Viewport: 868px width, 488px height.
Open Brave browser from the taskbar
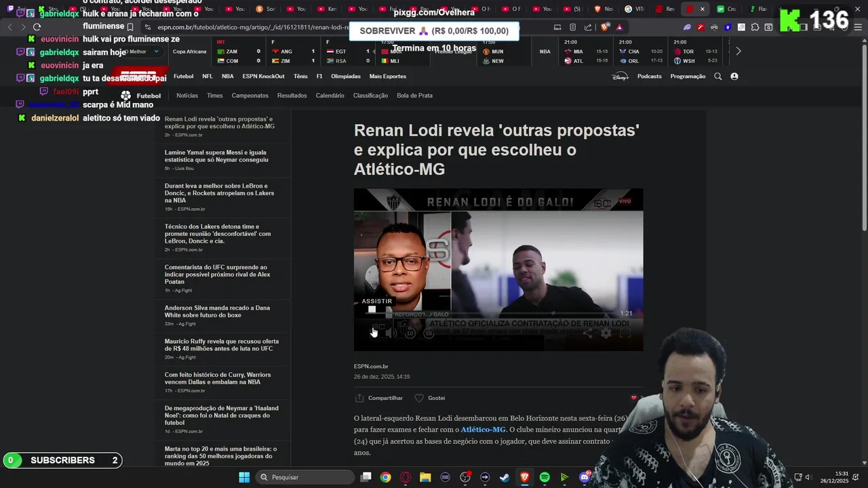(x=524, y=477)
